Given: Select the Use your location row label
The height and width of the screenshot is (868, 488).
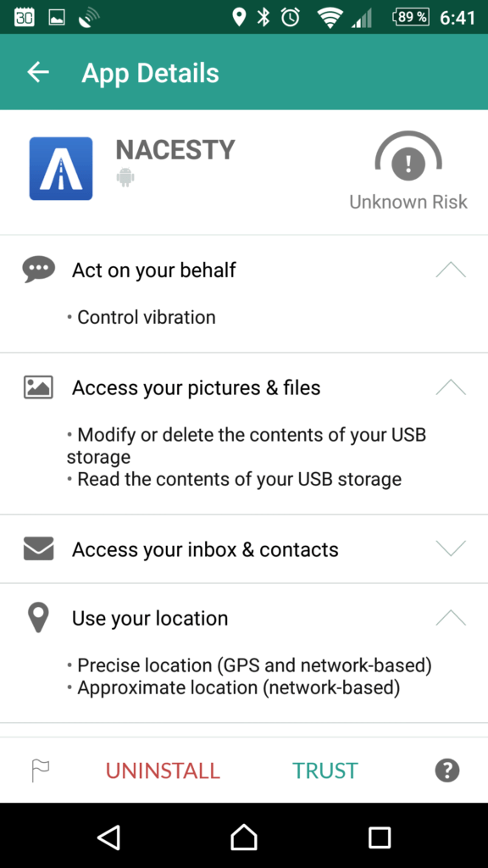Looking at the screenshot, I should pyautogui.click(x=150, y=618).
